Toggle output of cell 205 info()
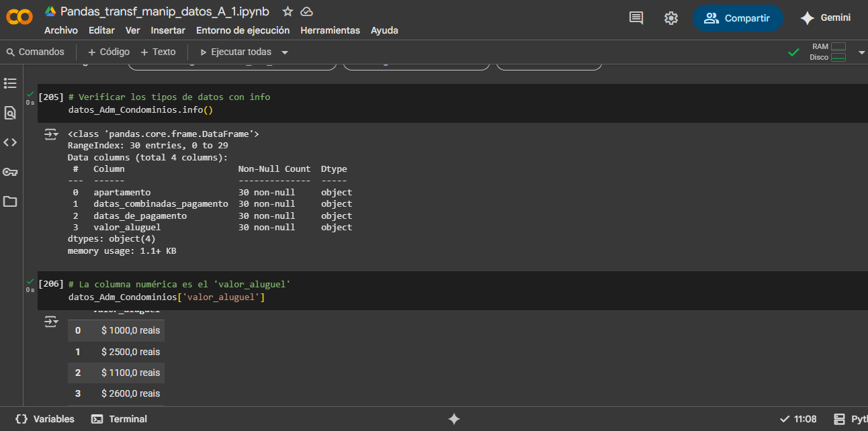Screen dimensions: 868x431 [x=51, y=135]
